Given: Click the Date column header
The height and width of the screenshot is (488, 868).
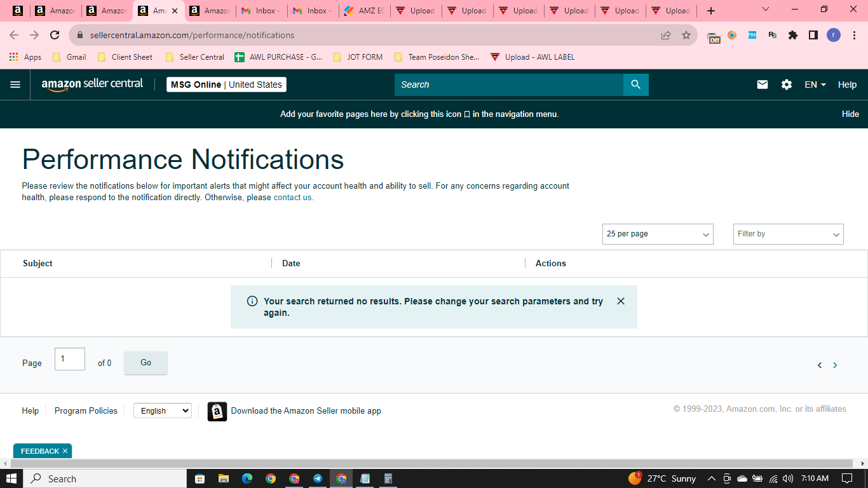Looking at the screenshot, I should click(x=291, y=263).
